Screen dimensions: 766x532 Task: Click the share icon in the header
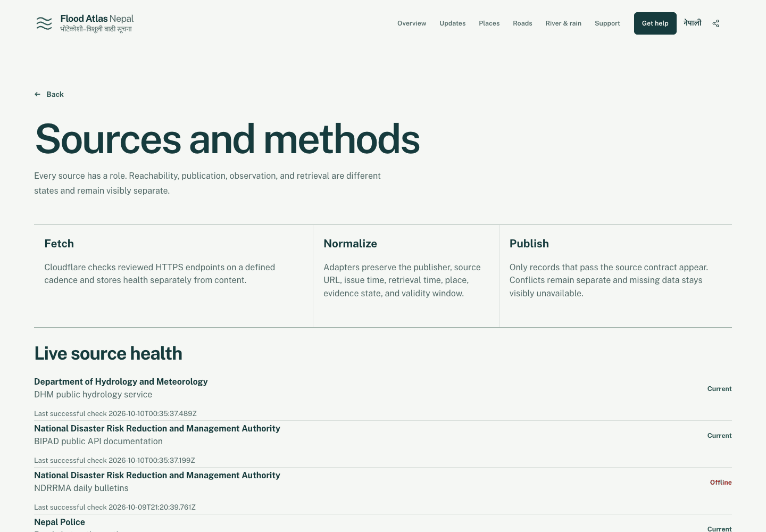pyautogui.click(x=716, y=23)
